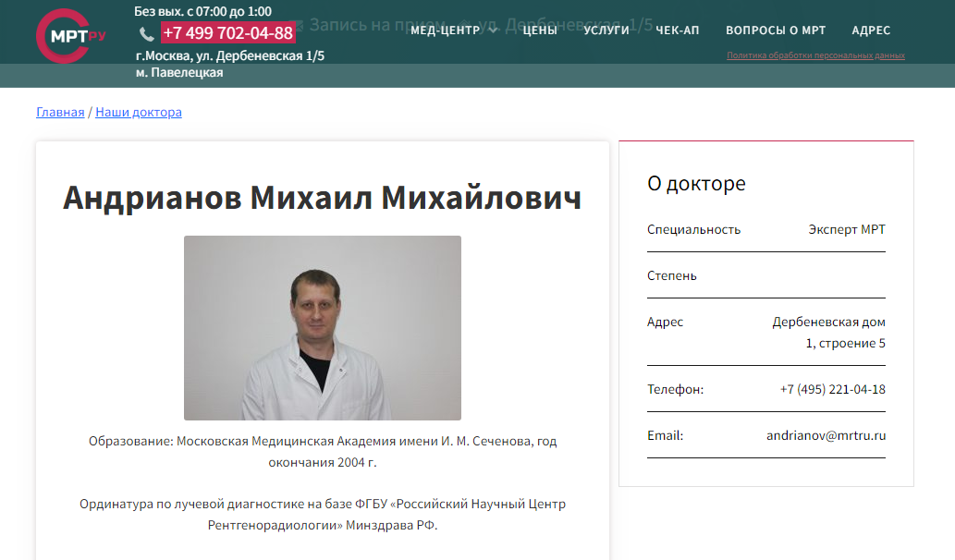Click the MRT.ru circular logo

(x=70, y=35)
